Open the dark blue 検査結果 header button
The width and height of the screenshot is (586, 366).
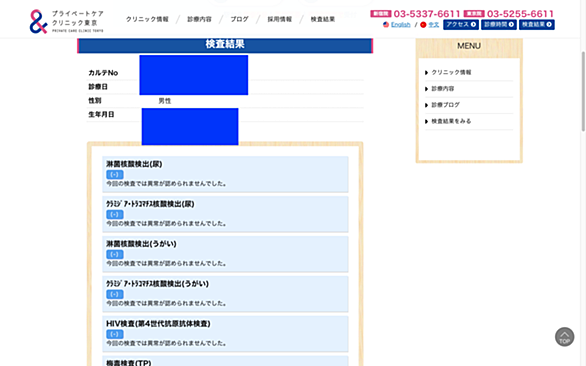[537, 25]
